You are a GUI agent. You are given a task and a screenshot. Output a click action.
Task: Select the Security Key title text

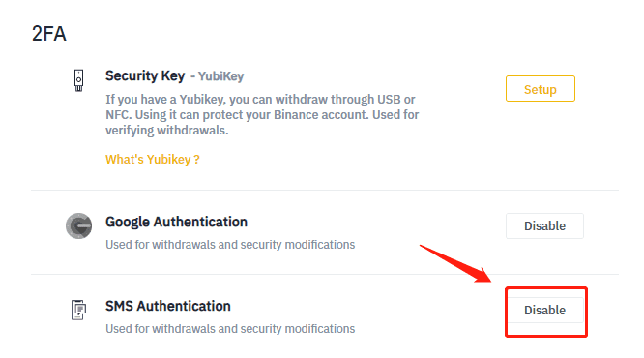pyautogui.click(x=145, y=75)
